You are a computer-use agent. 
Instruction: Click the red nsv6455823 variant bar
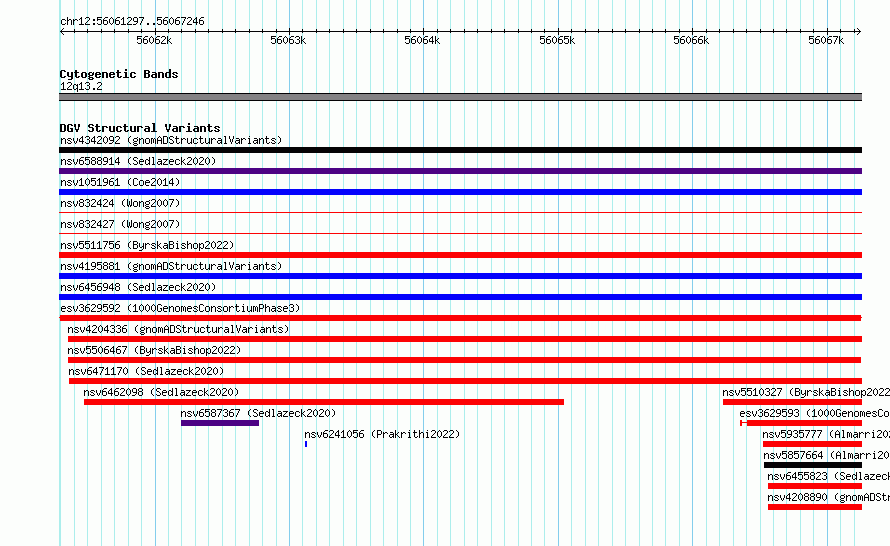pos(815,486)
